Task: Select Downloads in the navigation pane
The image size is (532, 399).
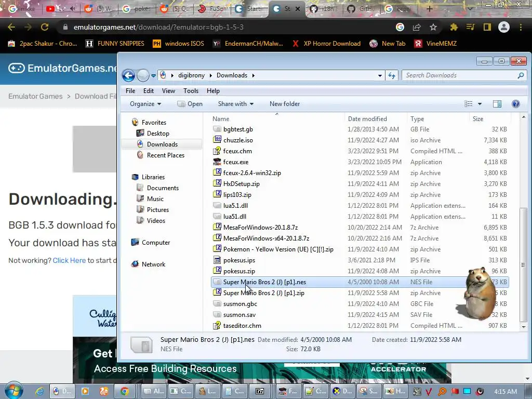Action: click(x=162, y=144)
